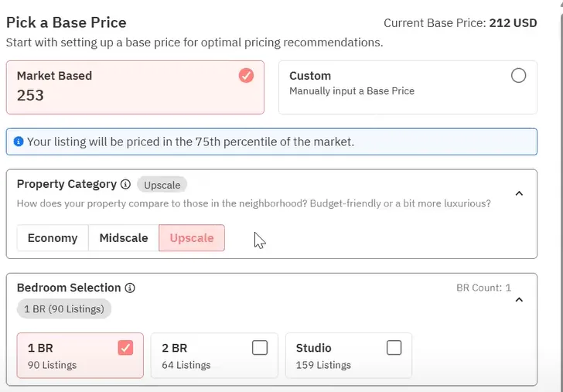The image size is (563, 392).
Task: Click the Current Base Price 212 USD label
Action: (460, 23)
